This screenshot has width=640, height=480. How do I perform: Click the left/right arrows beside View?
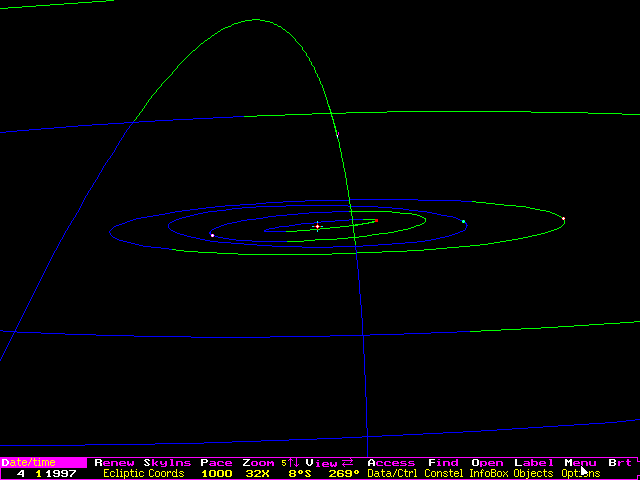point(348,463)
